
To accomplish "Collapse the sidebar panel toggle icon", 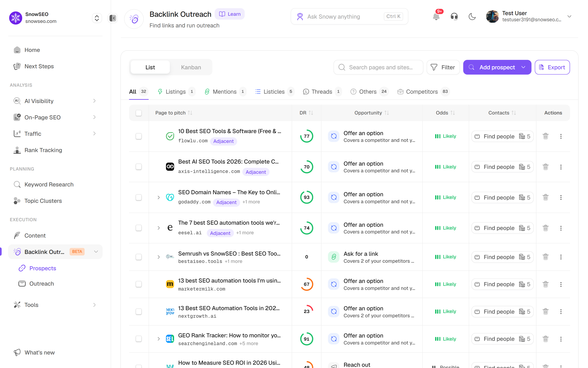I will pos(113,18).
